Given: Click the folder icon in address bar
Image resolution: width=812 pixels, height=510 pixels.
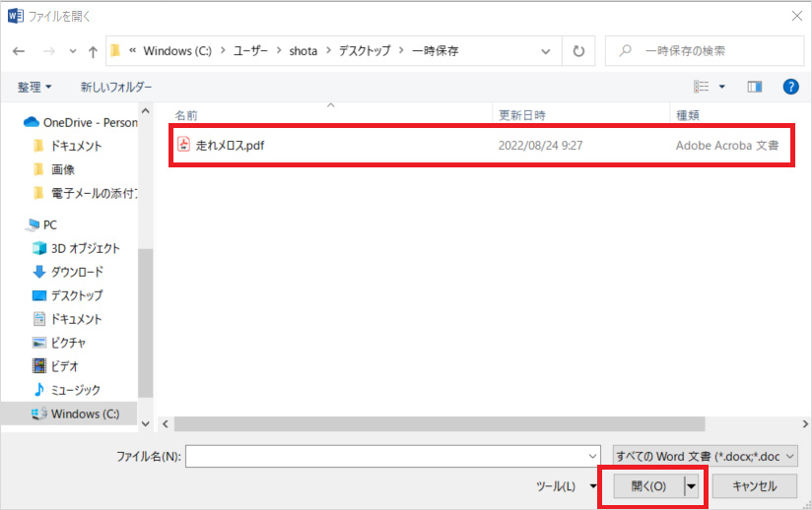Looking at the screenshot, I should 115,50.
